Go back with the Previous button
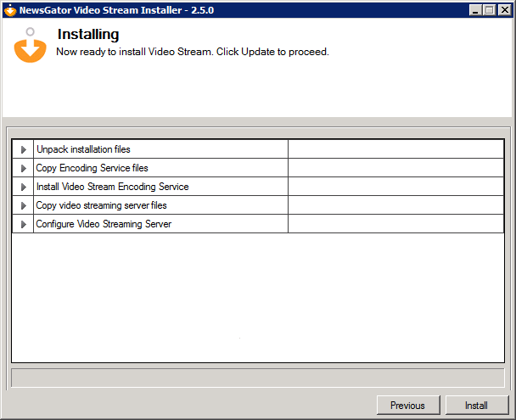516x420 pixels. pos(407,406)
